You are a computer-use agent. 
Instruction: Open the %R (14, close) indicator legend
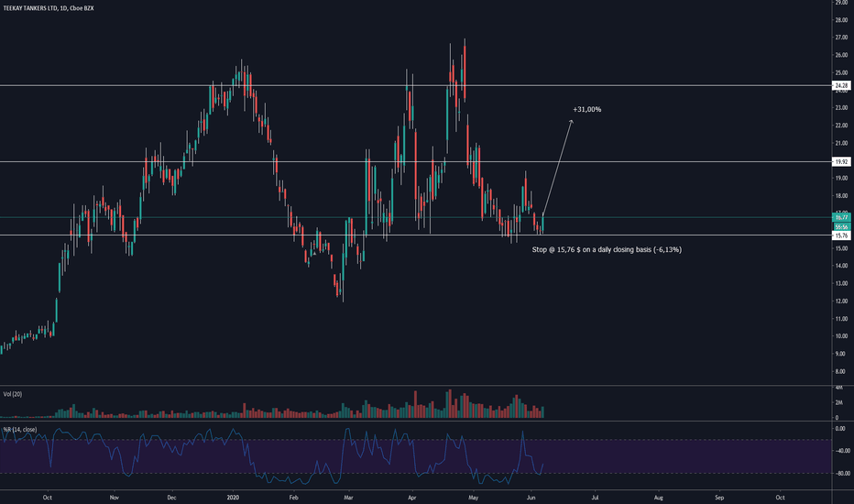[x=20, y=430]
